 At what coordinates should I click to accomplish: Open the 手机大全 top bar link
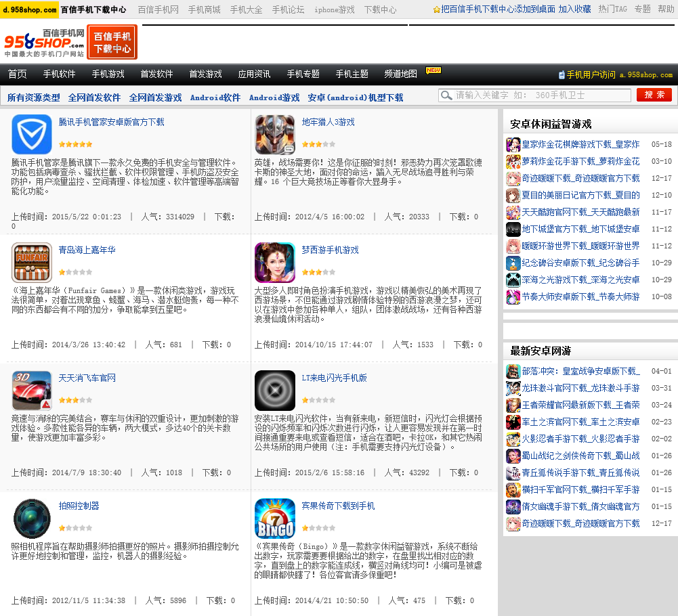click(x=246, y=9)
